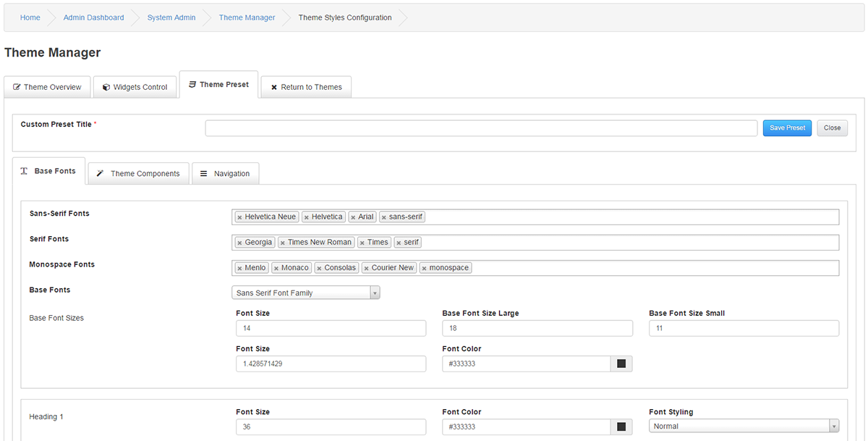Viewport: 868px width, 441px height.
Task: Remove the Times font tag
Action: click(x=362, y=243)
